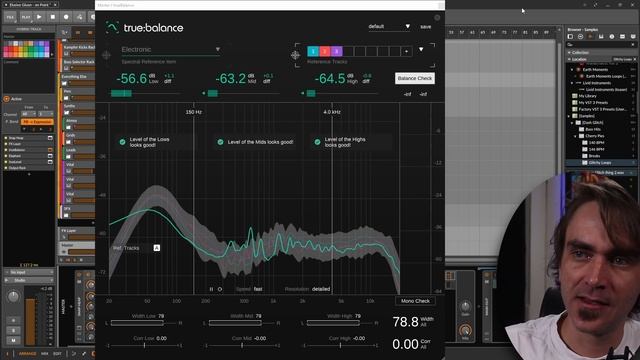This screenshot has height=360, width=640.
Task: Select the Bass Selector Rack track
Action: tap(78, 62)
